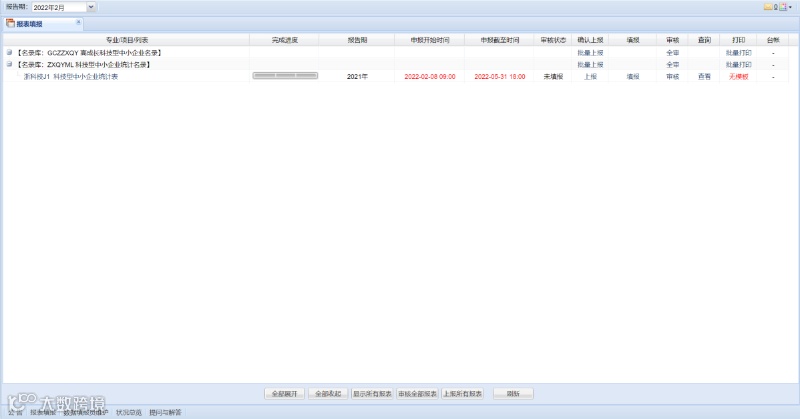
Task: Click 填报 for 浙科技J1 report
Action: [633, 77]
